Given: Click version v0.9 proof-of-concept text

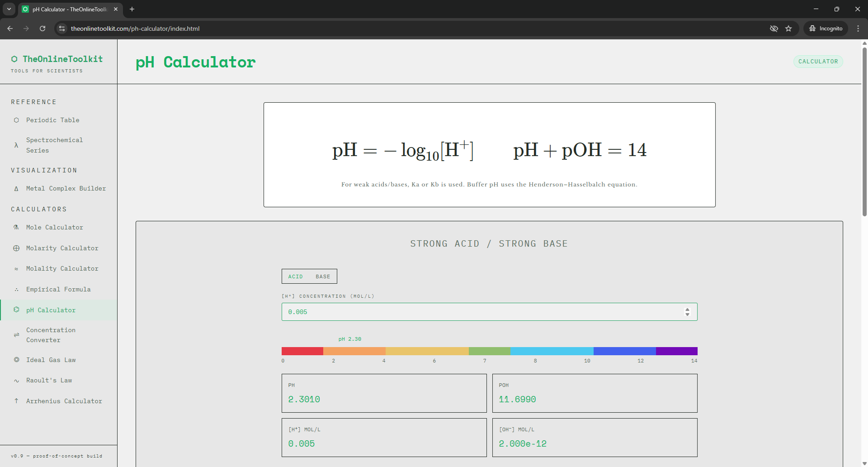Looking at the screenshot, I should tap(57, 456).
